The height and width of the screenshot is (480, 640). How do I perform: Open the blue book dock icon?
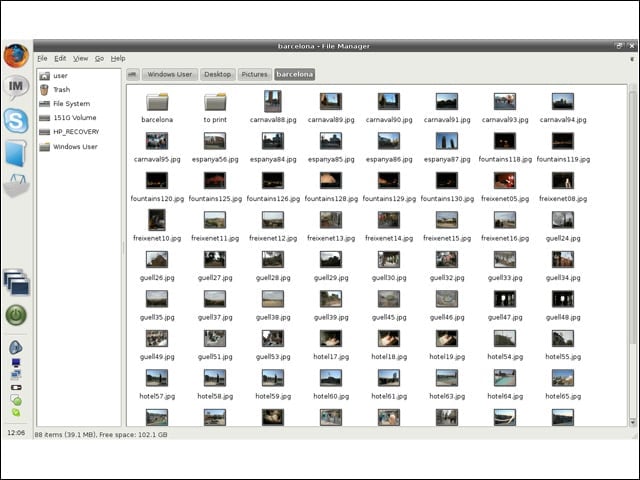pos(16,153)
